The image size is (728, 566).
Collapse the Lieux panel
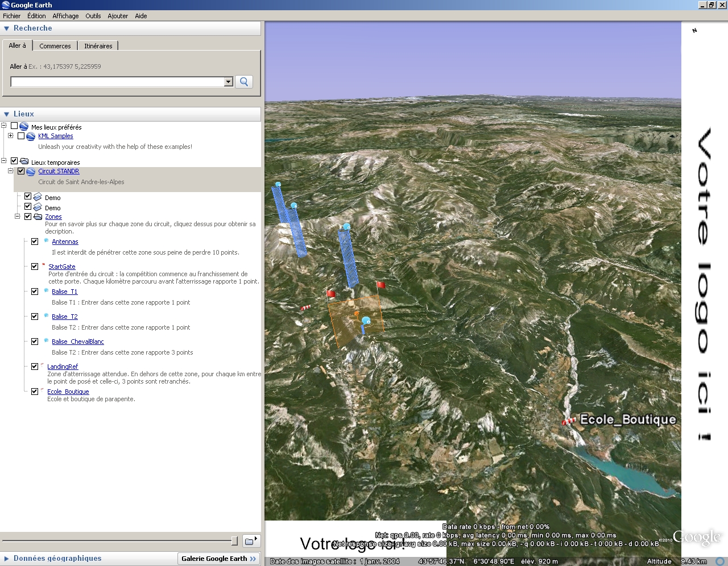coord(7,114)
